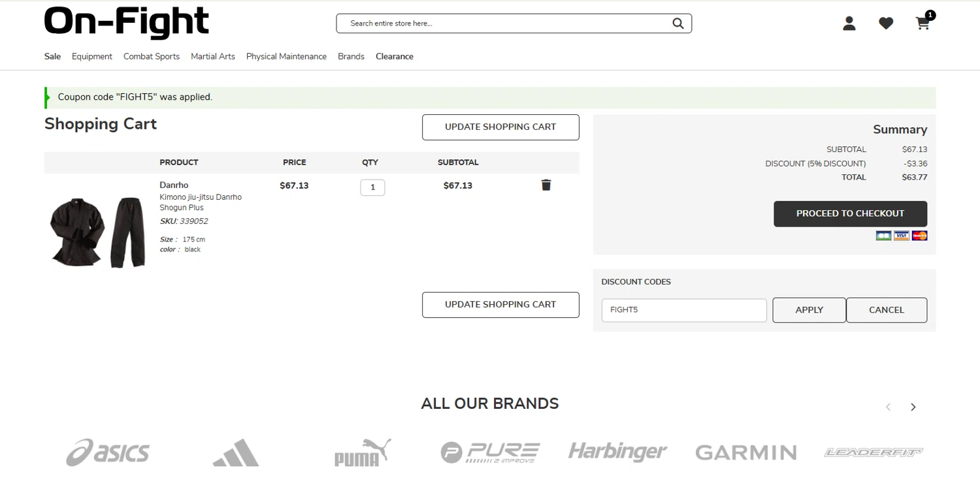The image size is (980, 478).
Task: Click the coupon applied success message
Action: tap(490, 97)
